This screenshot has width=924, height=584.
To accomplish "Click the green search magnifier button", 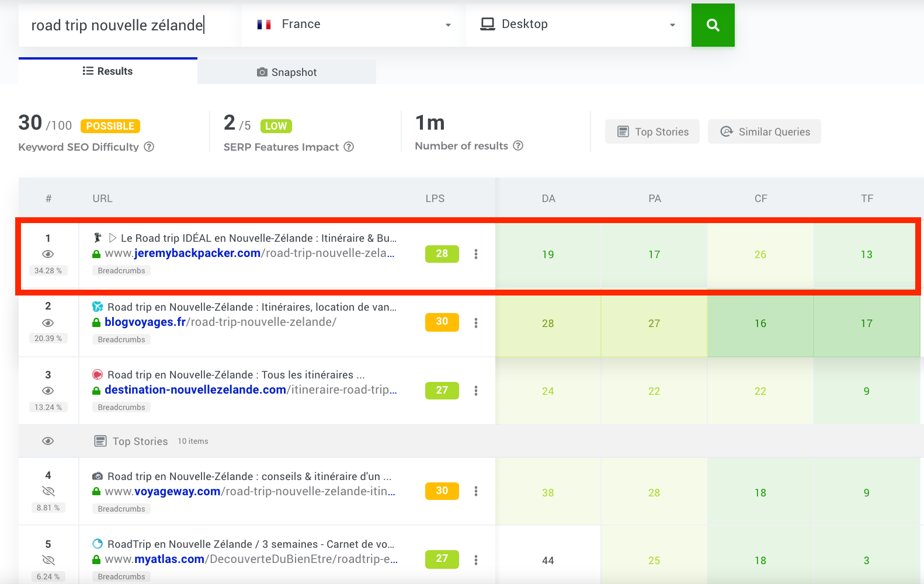I will point(713,25).
